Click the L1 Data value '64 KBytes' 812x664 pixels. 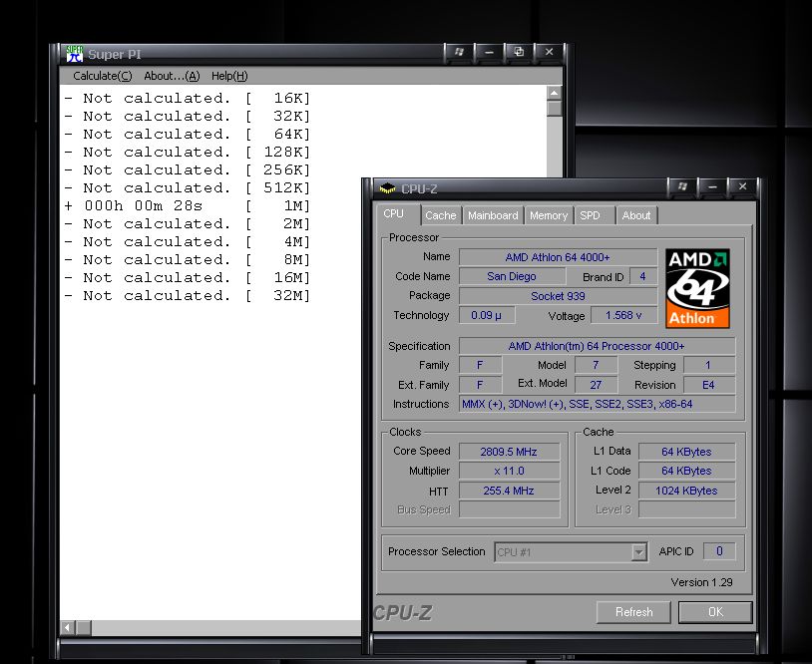(686, 452)
